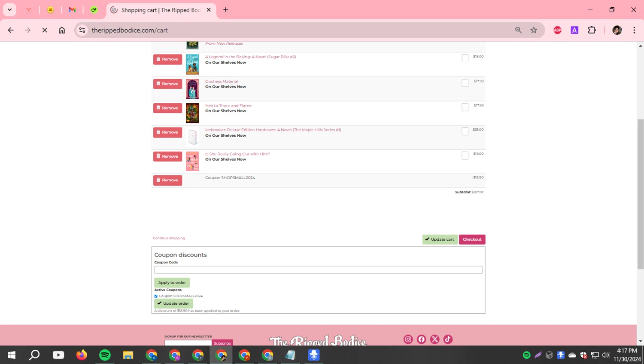Screen dimensions: 644x364
Task: Close the Shopping cart tab
Action: [x=209, y=10]
